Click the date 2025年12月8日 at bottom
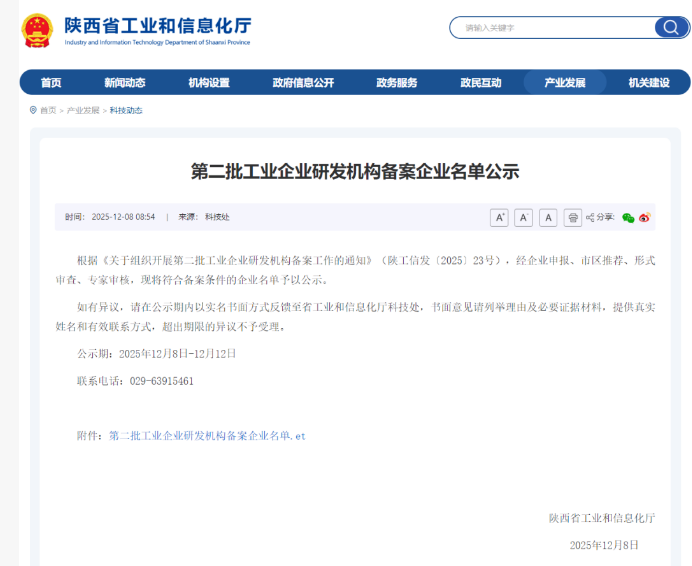Image resolution: width=692 pixels, height=566 pixels. pos(604,545)
